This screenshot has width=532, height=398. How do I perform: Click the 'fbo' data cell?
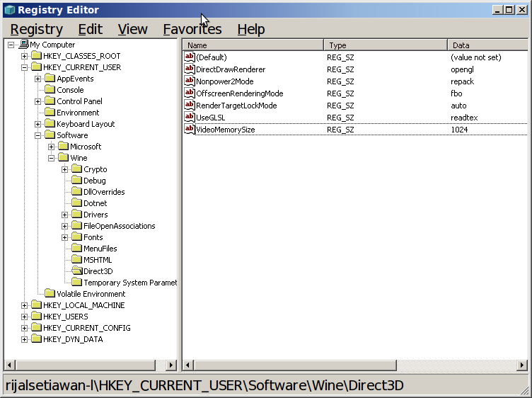pyautogui.click(x=456, y=93)
